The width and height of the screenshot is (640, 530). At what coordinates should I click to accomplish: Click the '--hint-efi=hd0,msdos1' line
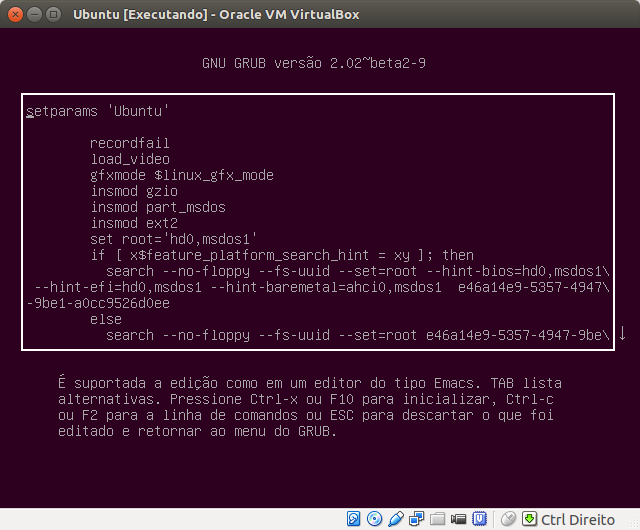point(322,287)
